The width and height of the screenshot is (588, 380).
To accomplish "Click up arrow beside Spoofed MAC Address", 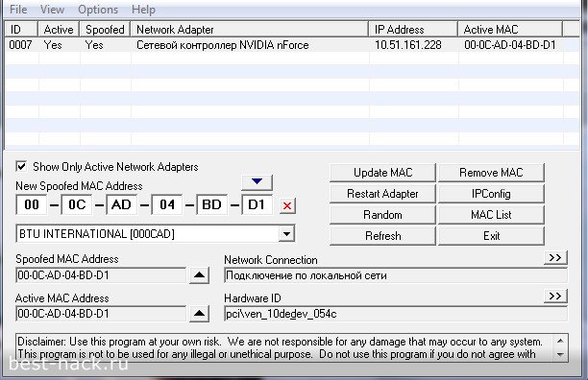I will point(199,275).
